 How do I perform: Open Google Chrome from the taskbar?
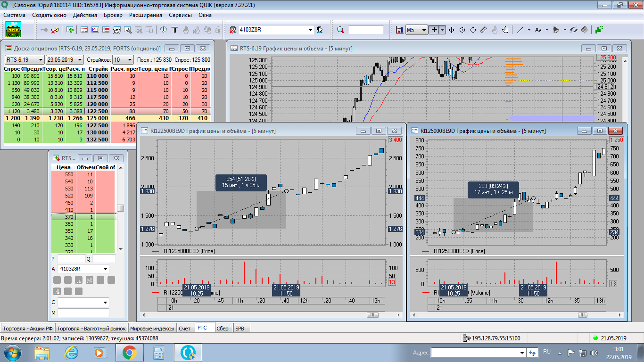click(129, 352)
